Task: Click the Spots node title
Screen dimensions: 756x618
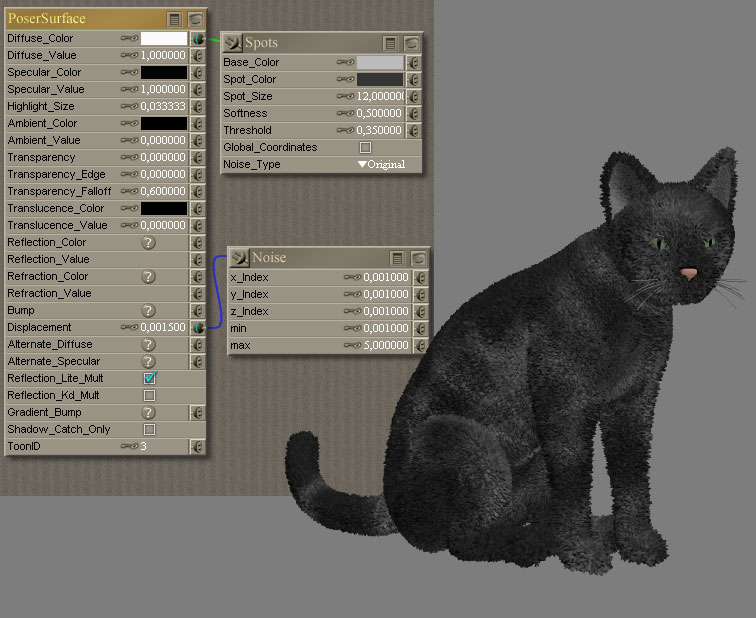Action: (x=261, y=43)
